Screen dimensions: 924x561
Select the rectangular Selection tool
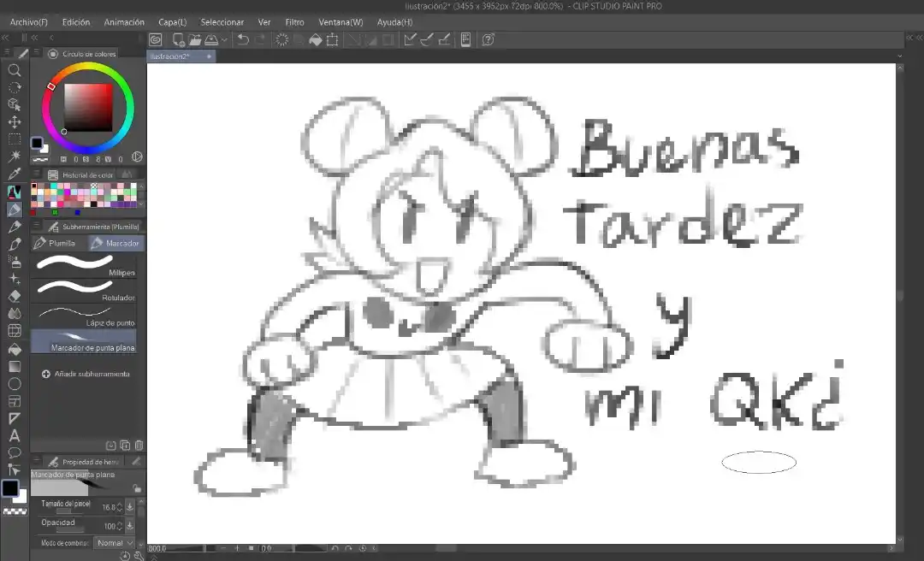pyautogui.click(x=15, y=139)
